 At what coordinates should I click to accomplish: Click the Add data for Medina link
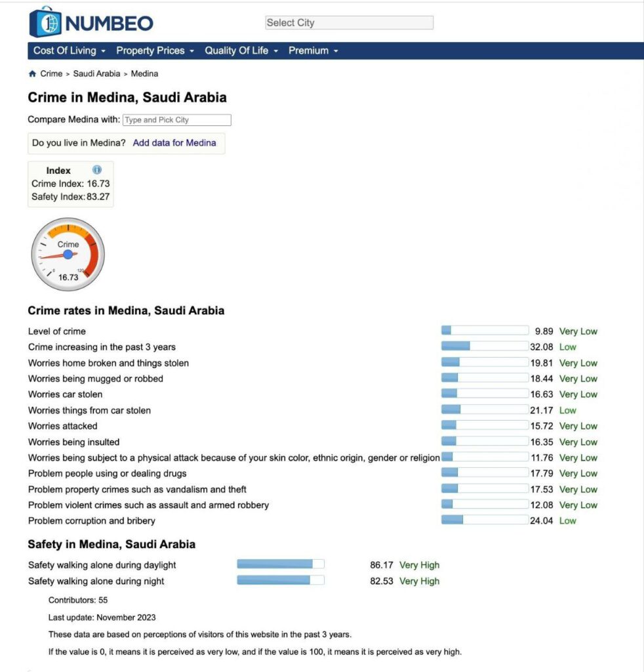174,142
